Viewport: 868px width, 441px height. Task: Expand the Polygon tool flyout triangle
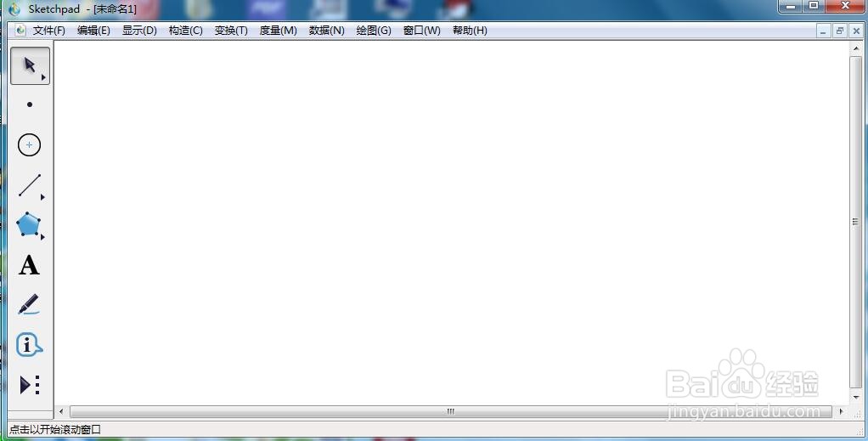coord(42,237)
